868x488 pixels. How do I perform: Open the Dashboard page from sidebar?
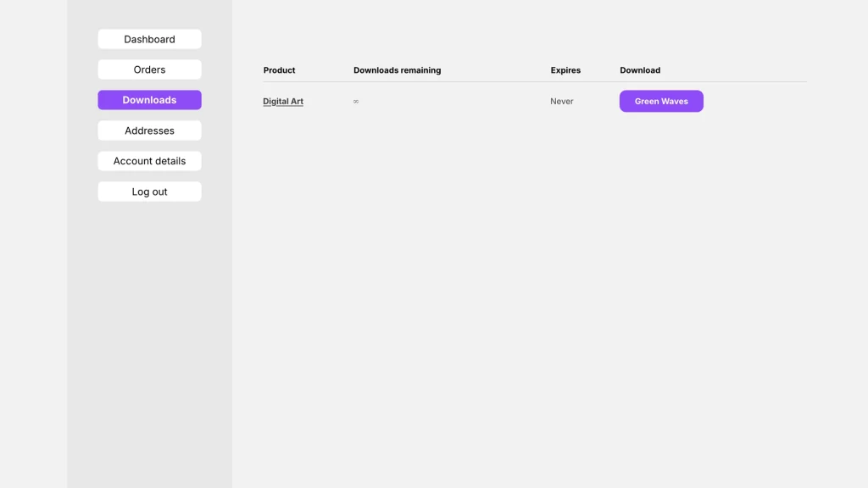tap(149, 39)
